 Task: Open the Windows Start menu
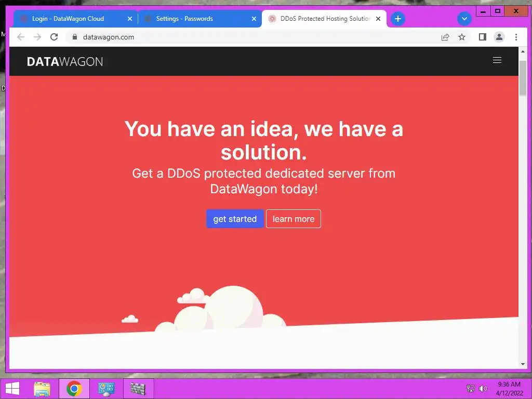[x=12, y=389]
